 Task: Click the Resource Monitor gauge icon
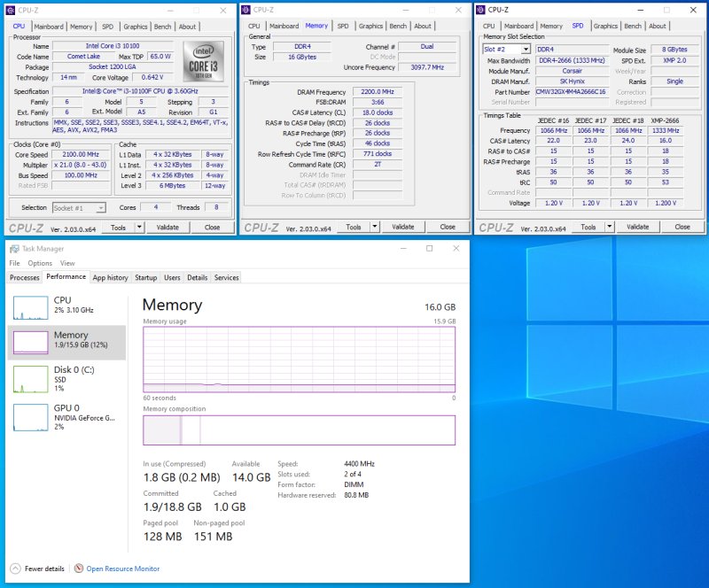pos(79,569)
